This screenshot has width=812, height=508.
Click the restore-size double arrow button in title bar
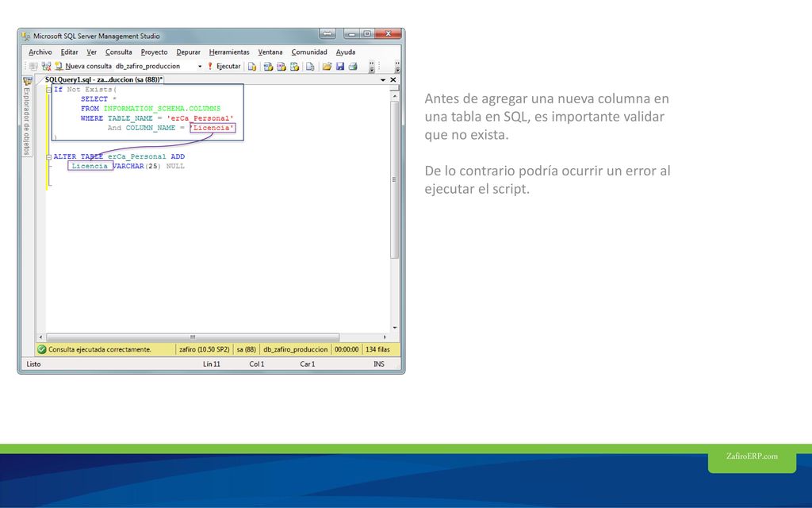[327, 33]
